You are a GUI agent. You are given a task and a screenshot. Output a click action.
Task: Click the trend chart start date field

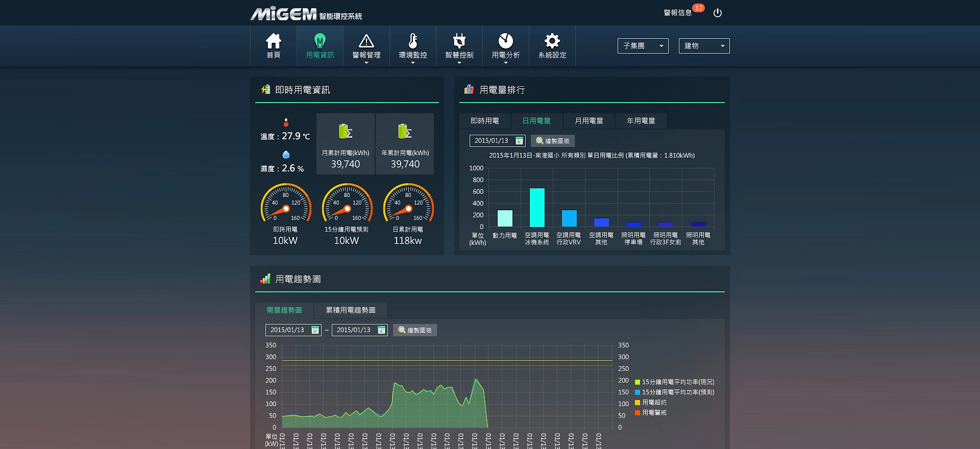click(288, 330)
